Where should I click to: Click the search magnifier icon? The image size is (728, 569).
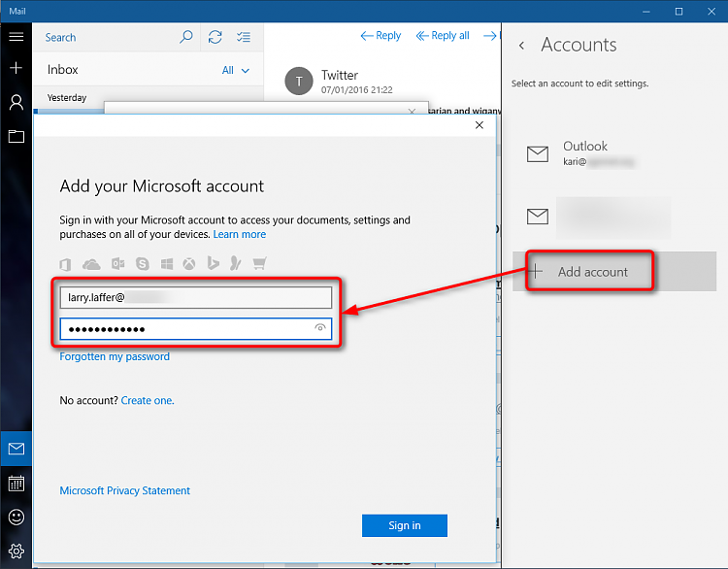185,37
